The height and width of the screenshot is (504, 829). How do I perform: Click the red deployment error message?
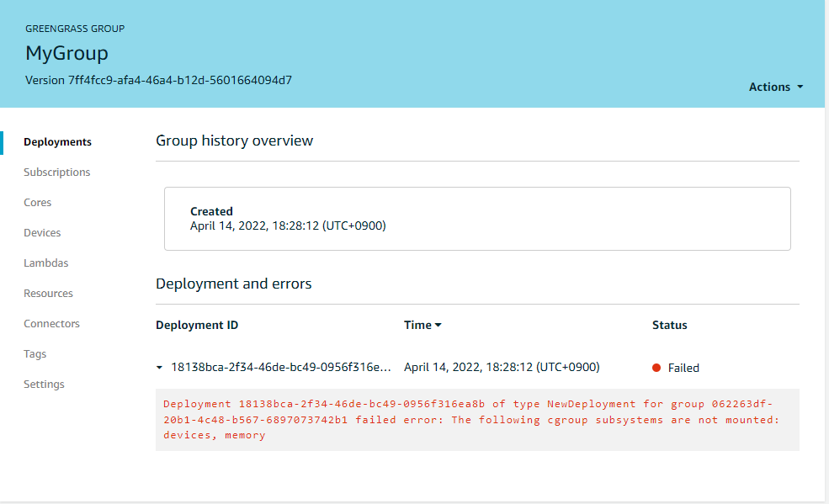coord(477,420)
